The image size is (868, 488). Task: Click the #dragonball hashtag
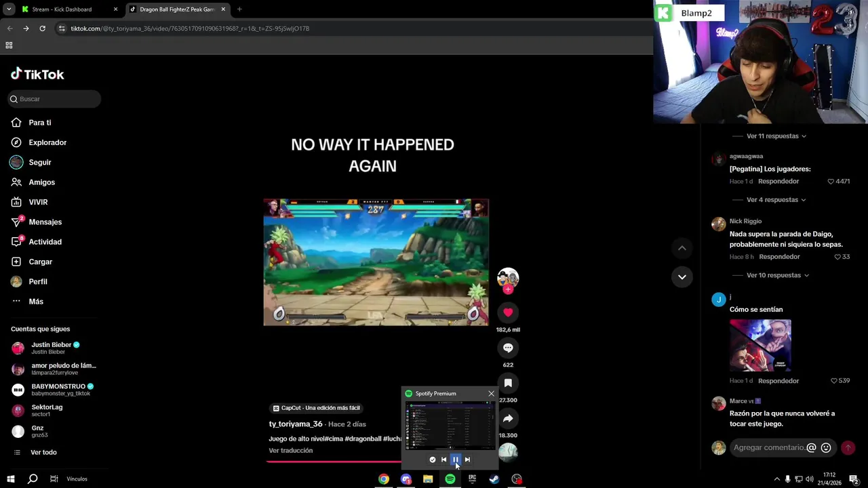363,439
